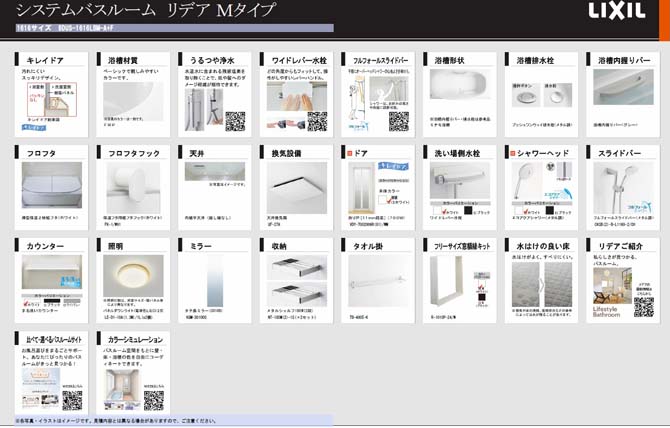Viewport: 670px width, 428px height.
Task: Open the door photo in ドア card
Action: pos(361,188)
